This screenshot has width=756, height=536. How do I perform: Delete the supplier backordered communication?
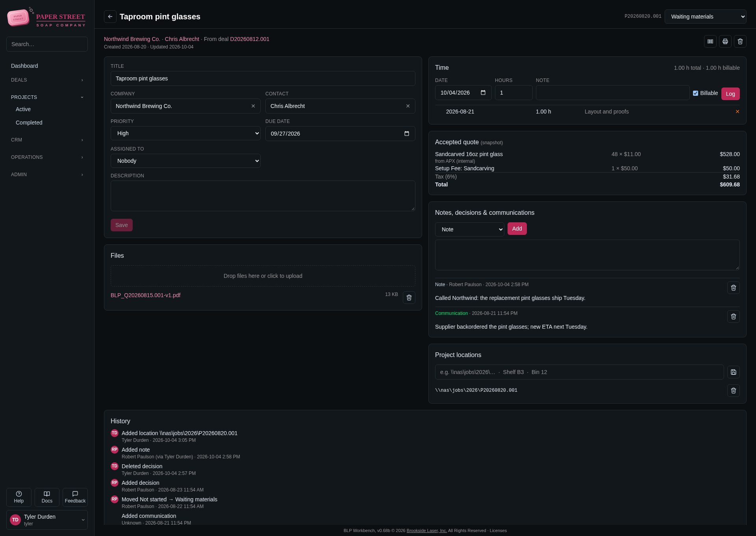tap(734, 316)
